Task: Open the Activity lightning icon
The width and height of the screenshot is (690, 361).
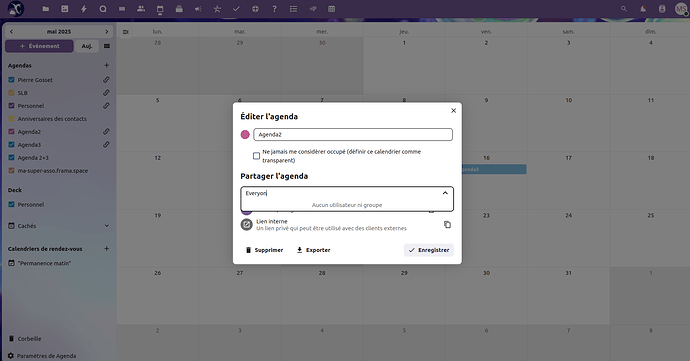Action: click(84, 9)
